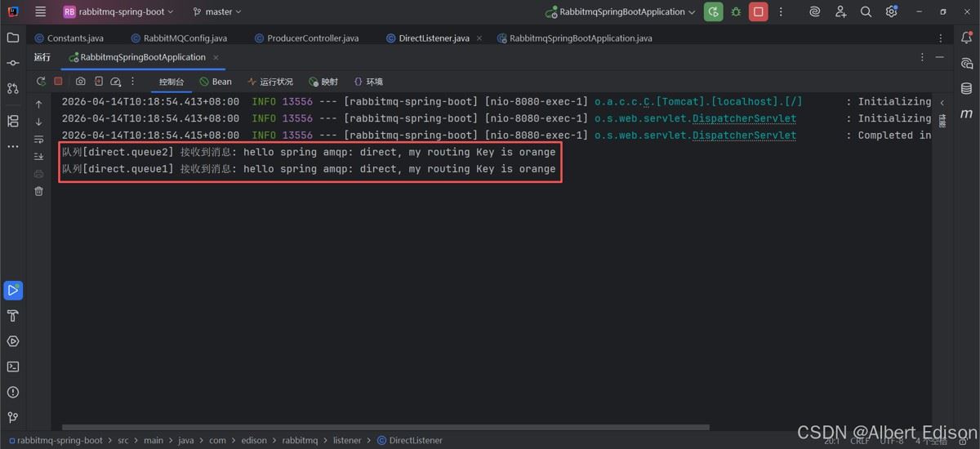Take a thread dump camera icon
980x449 pixels.
81,82
